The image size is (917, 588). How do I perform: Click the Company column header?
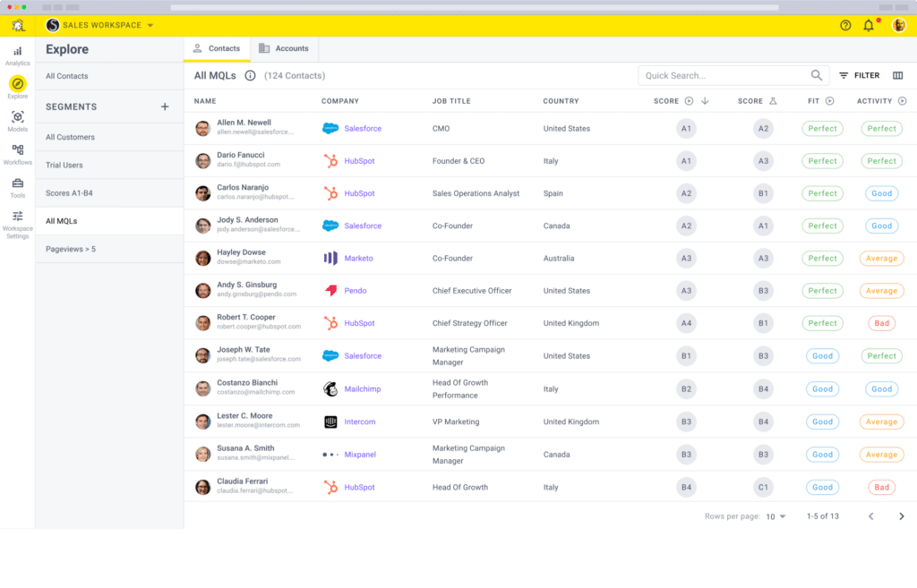[340, 101]
